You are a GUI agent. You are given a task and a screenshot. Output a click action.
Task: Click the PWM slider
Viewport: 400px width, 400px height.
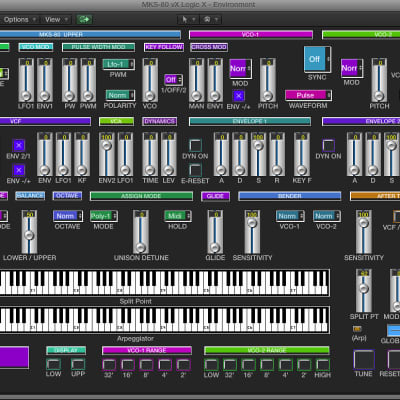pyautogui.click(x=88, y=80)
